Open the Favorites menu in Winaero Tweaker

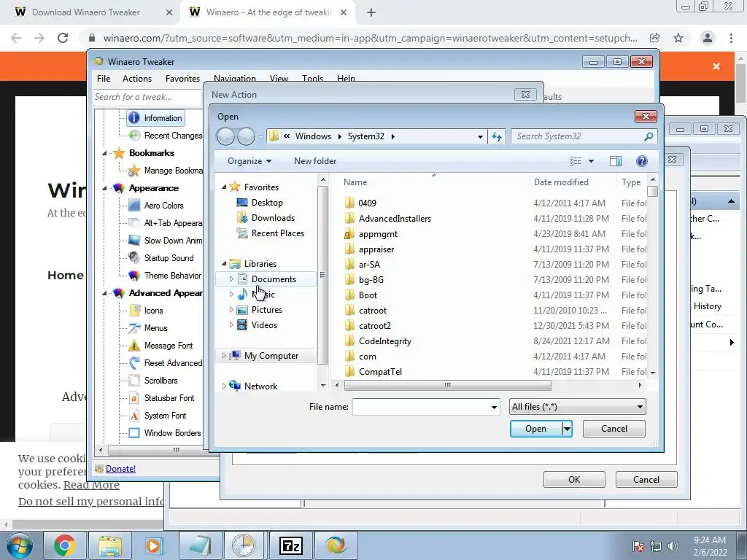coord(182,79)
